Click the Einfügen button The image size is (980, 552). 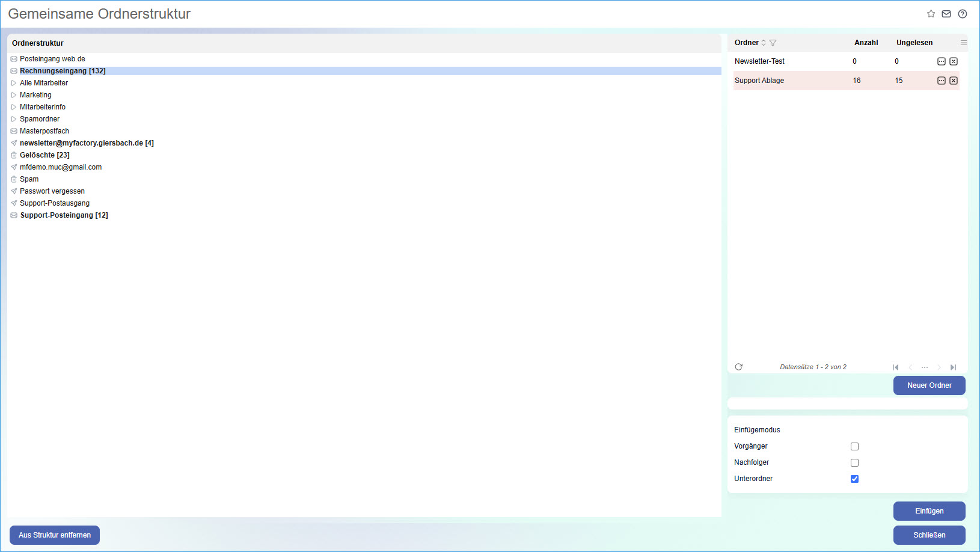[929, 511]
